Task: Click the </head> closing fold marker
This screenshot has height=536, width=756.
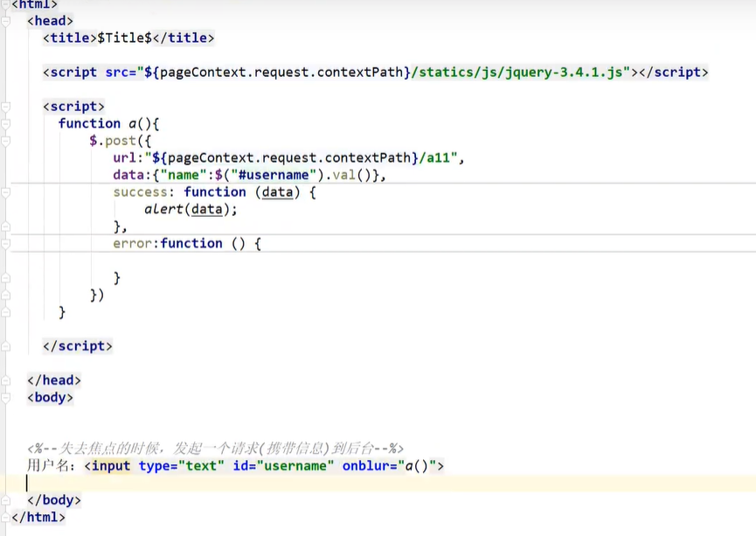Action: click(6, 380)
